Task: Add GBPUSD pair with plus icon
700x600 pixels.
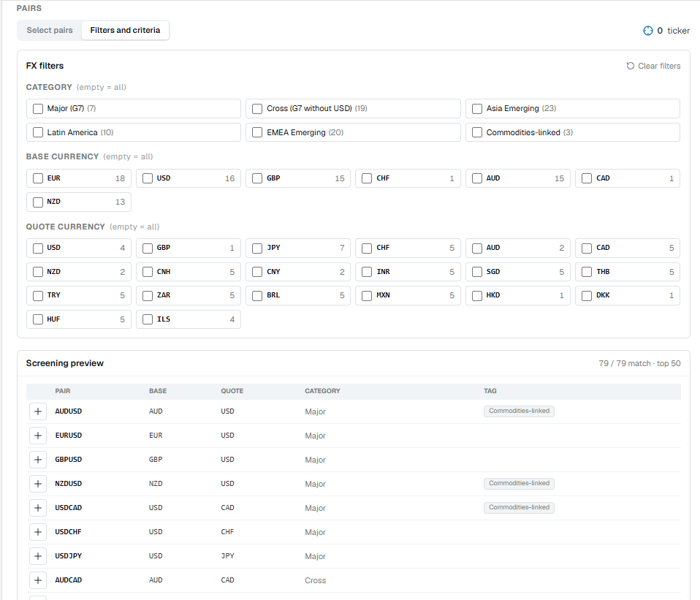Action: (38, 460)
